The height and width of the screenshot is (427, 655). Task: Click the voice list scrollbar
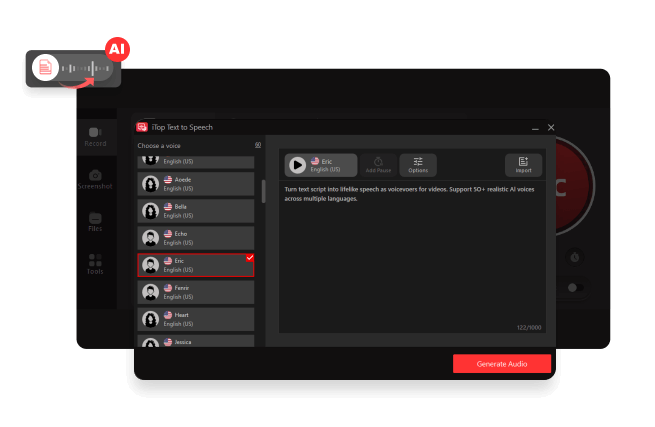(264, 191)
